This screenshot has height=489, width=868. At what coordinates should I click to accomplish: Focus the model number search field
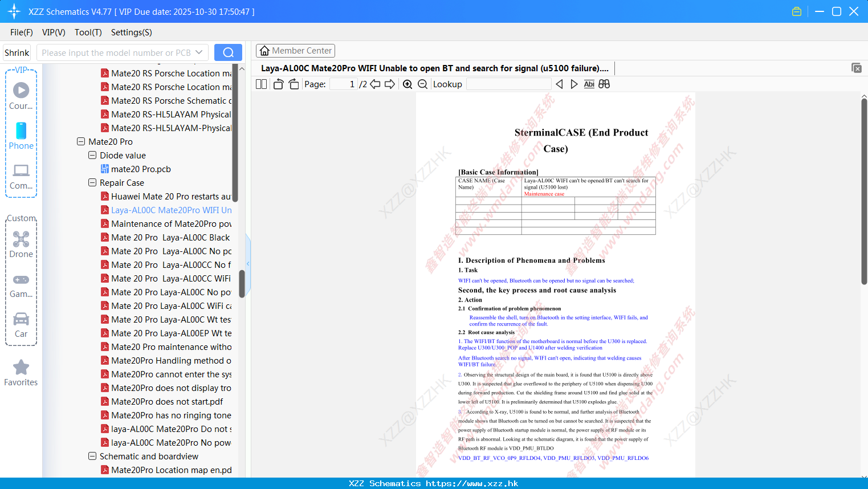point(115,52)
